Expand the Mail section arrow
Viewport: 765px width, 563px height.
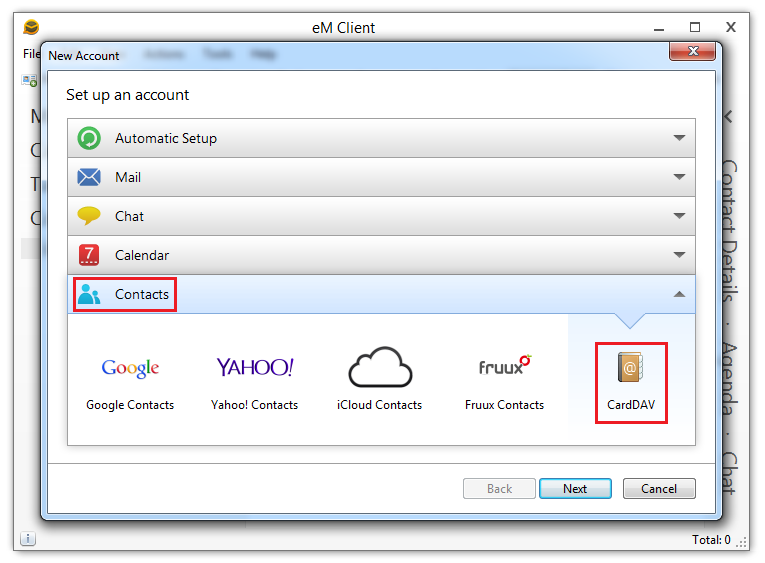[x=679, y=177]
